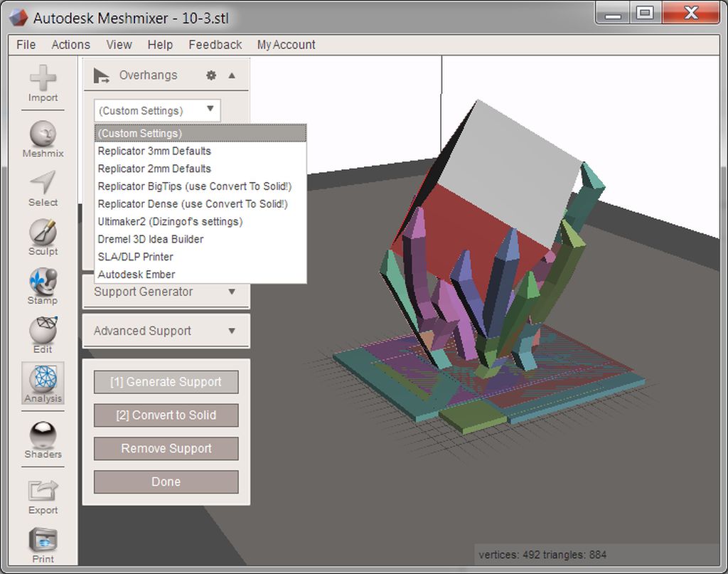Expand the Support Generator section
Image resolution: width=728 pixels, height=574 pixels.
point(232,292)
